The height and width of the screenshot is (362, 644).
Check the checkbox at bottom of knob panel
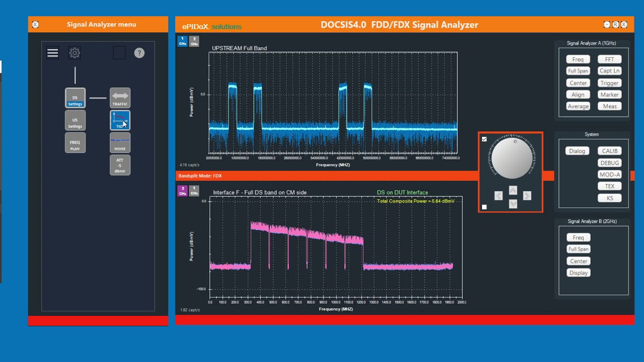pos(484,207)
